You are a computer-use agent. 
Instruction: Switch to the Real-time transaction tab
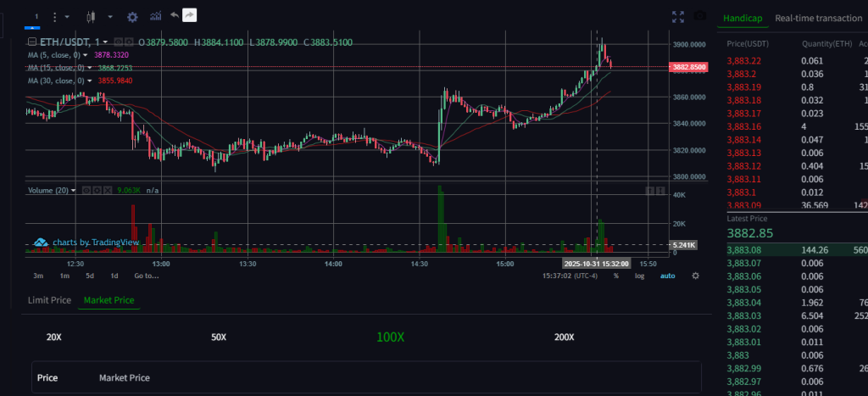pyautogui.click(x=818, y=18)
